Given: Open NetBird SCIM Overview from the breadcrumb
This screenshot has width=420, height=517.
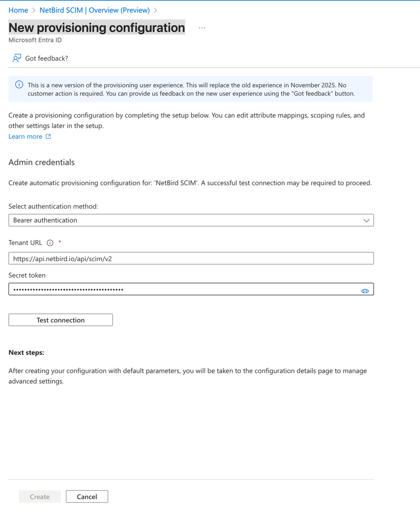Looking at the screenshot, I should point(94,10).
